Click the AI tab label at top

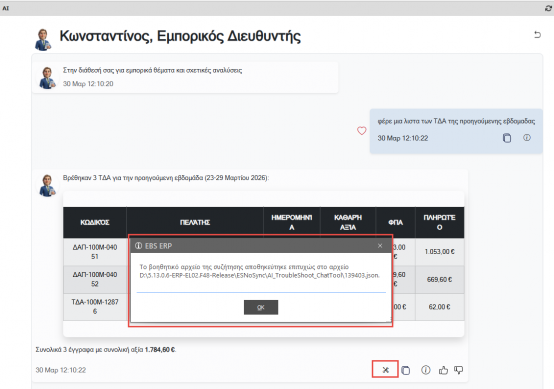tap(6, 8)
